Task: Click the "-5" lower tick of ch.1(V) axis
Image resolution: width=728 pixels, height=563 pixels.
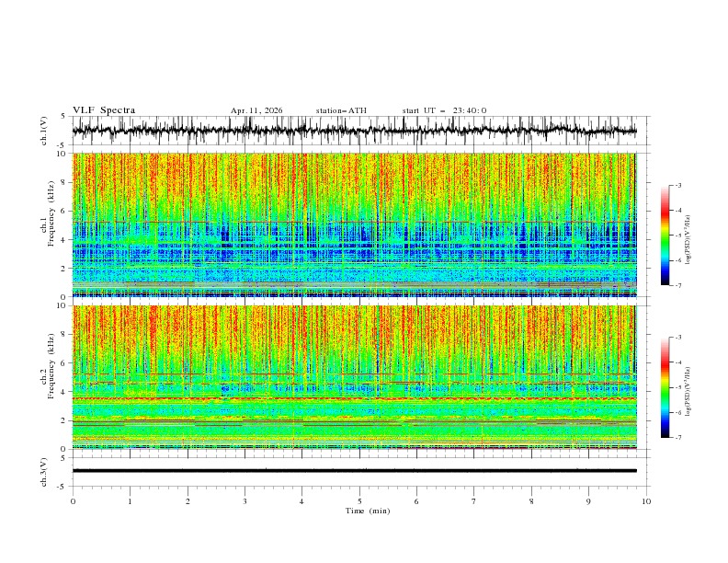Action: pyautogui.click(x=62, y=145)
